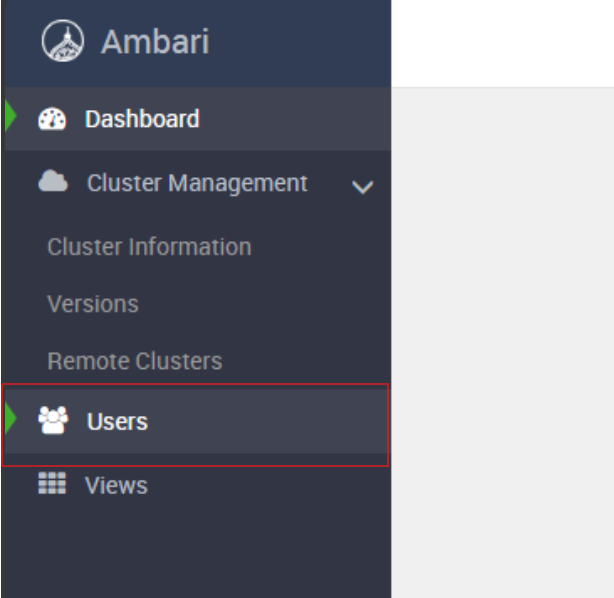This screenshot has height=598, width=614.
Task: Click the empty gray content area
Action: click(502, 343)
